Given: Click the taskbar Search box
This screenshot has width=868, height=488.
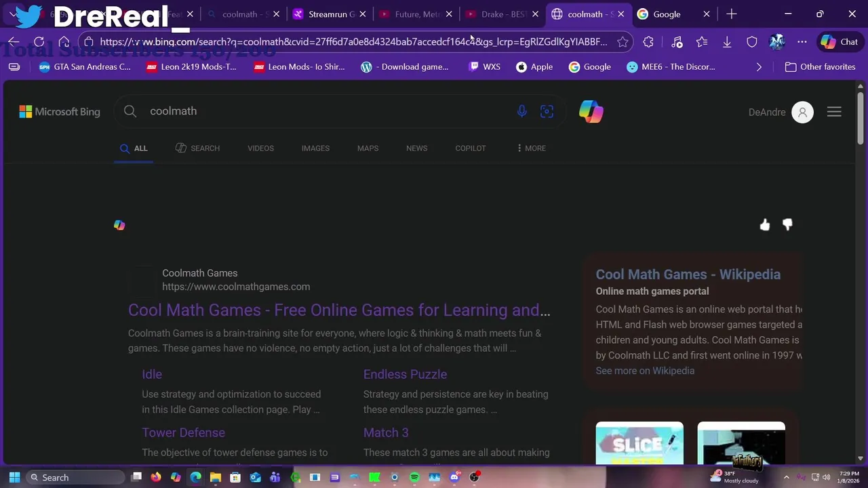Looking at the screenshot, I should pyautogui.click(x=75, y=477).
